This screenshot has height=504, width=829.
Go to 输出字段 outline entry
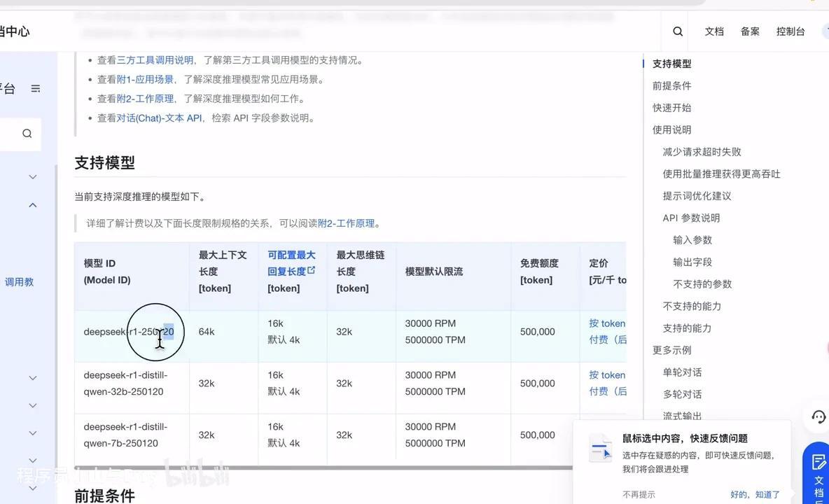click(692, 262)
